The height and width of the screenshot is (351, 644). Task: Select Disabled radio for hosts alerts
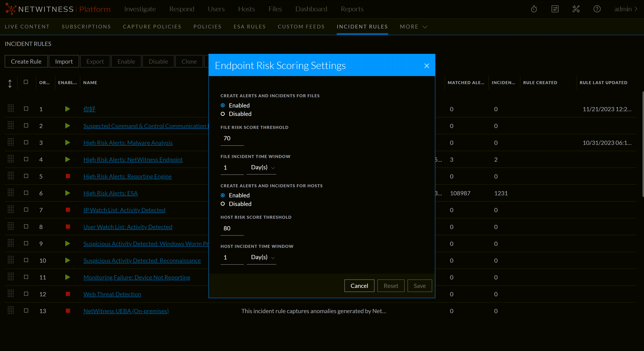coord(223,204)
